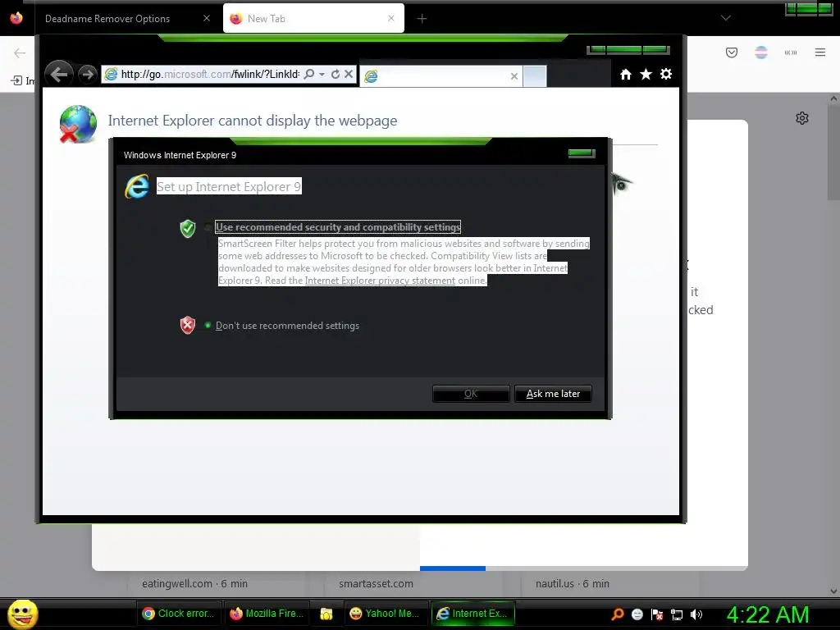Click the Ask me later button

click(553, 394)
